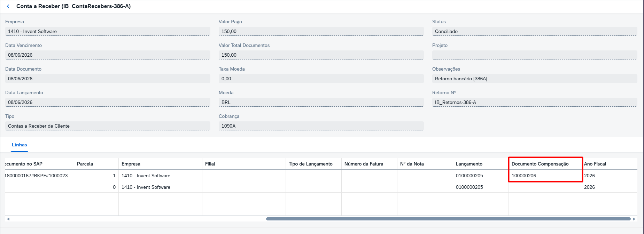Screen dimensions: 644x234
Task: Click the table's horizontal scrollbar thumb
Action: (x=448, y=219)
